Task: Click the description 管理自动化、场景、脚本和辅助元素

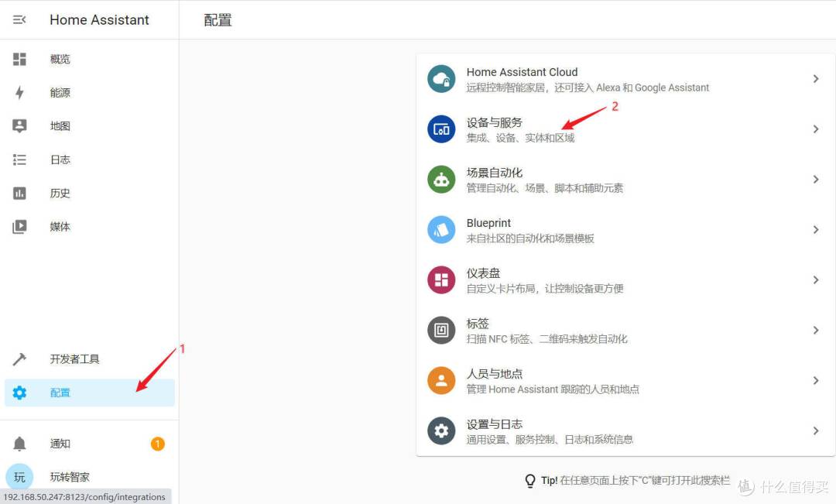Action: point(545,188)
